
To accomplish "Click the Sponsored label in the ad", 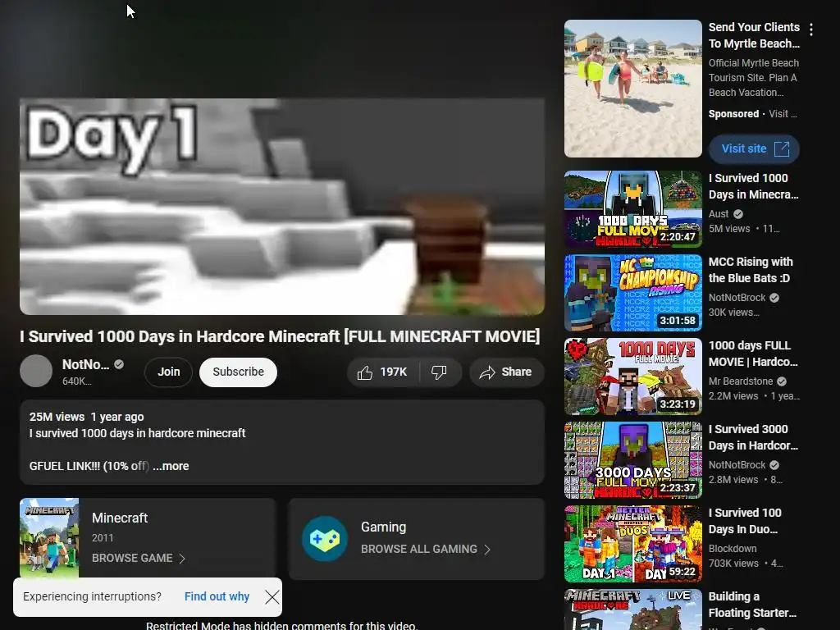I will 733,113.
